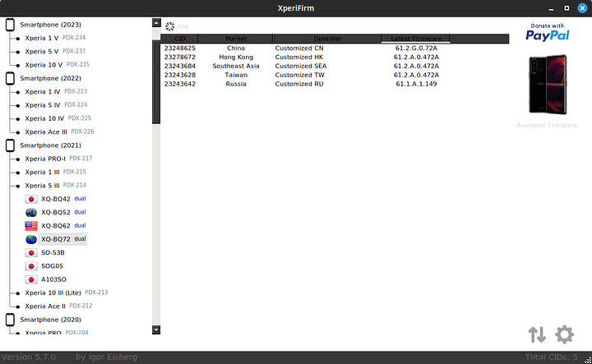Expand the Smartphone (2020) category
Screen dimensions: 592x364
pos(12,320)
